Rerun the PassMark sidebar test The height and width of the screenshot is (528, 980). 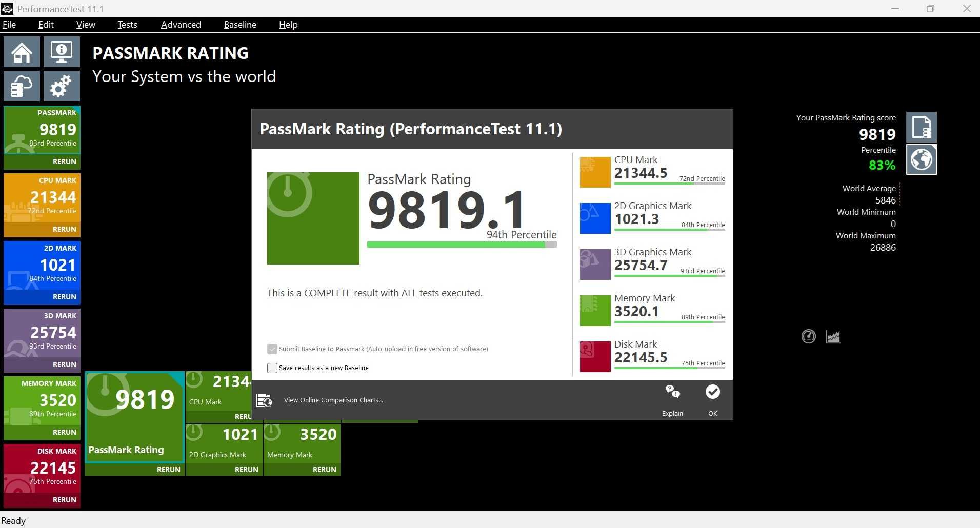[65, 161]
